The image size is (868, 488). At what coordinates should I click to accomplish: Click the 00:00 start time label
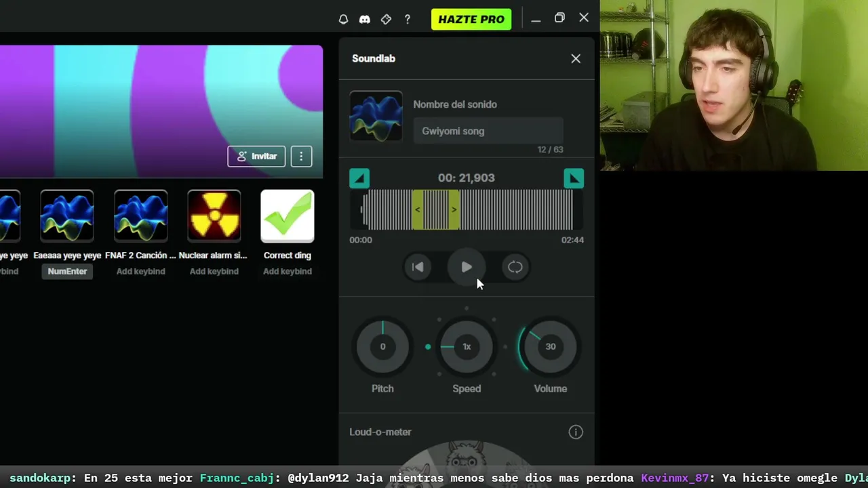(361, 240)
